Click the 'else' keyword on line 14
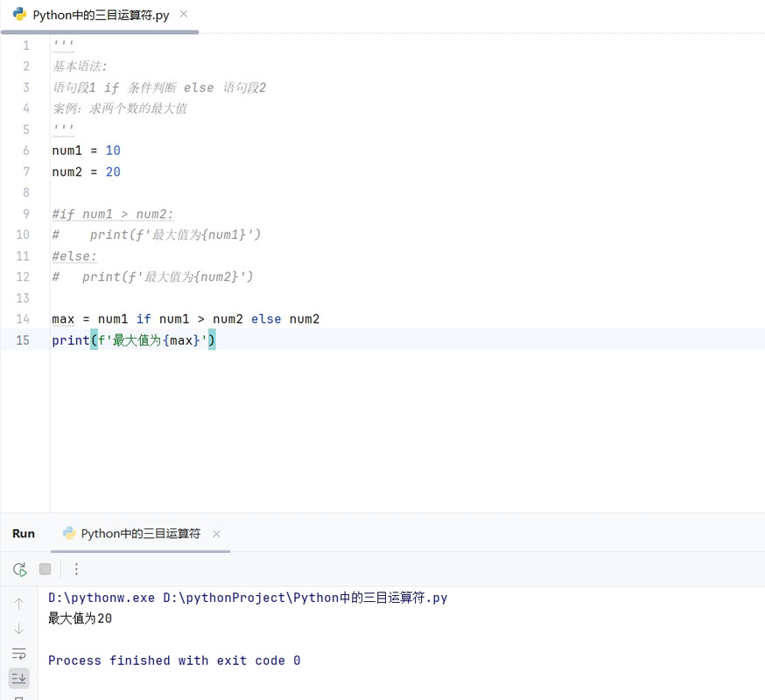 coord(266,319)
